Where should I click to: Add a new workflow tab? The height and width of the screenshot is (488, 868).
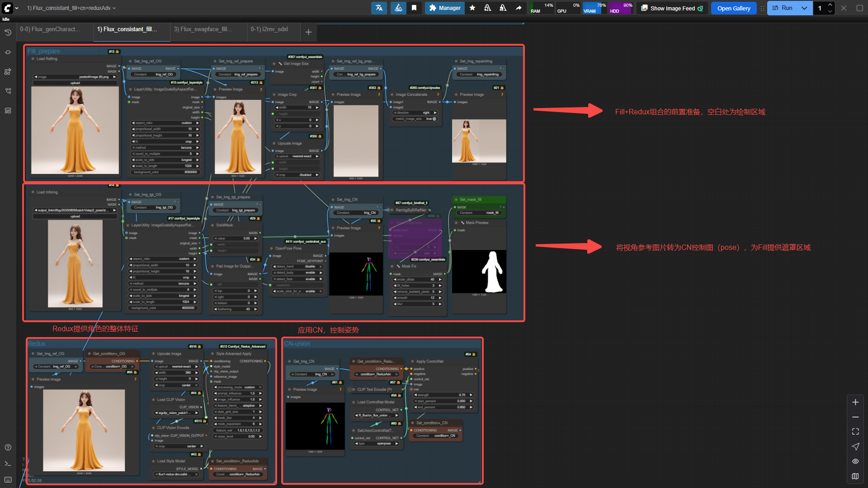coord(308,32)
